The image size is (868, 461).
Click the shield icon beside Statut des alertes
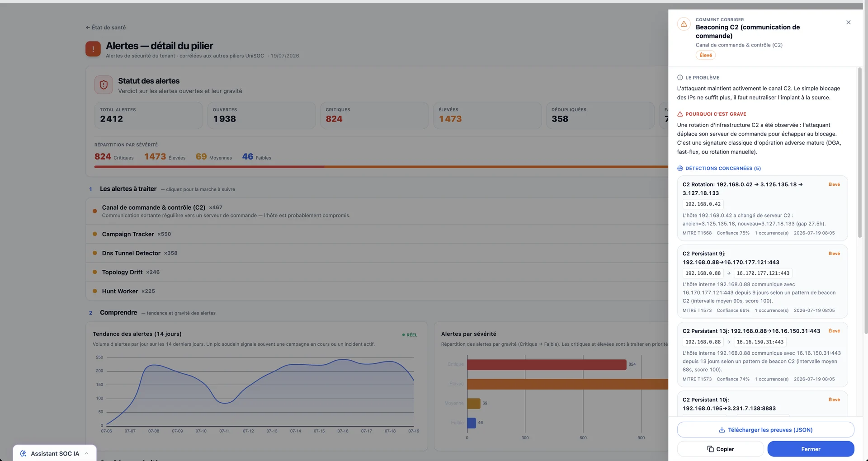coord(104,85)
